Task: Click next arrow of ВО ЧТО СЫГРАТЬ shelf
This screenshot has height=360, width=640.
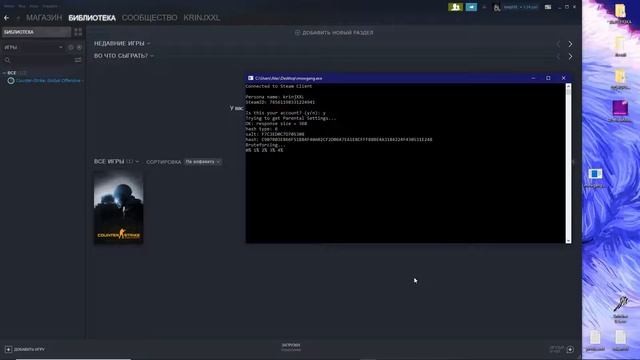Action: (x=570, y=56)
